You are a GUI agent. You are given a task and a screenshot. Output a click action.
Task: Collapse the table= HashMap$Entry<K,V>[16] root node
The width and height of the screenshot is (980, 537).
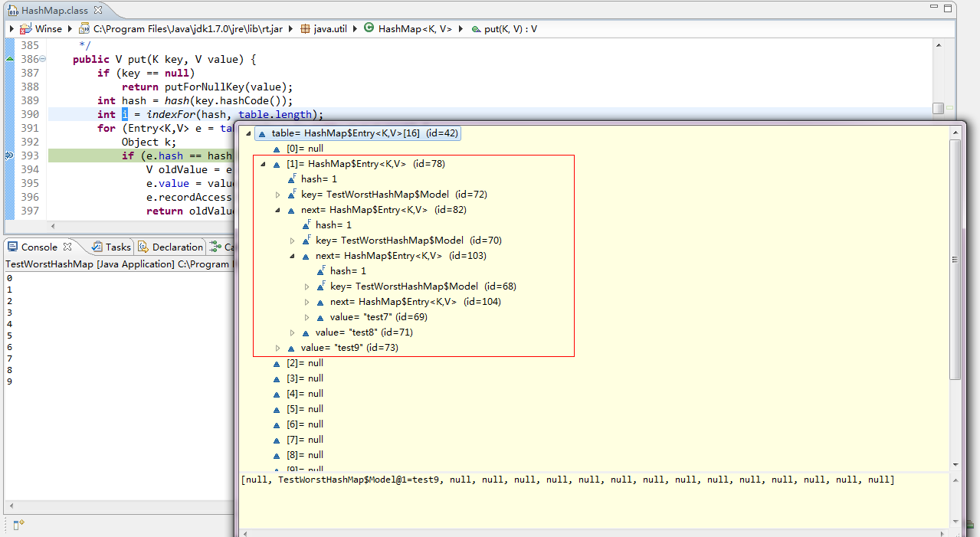(248, 133)
